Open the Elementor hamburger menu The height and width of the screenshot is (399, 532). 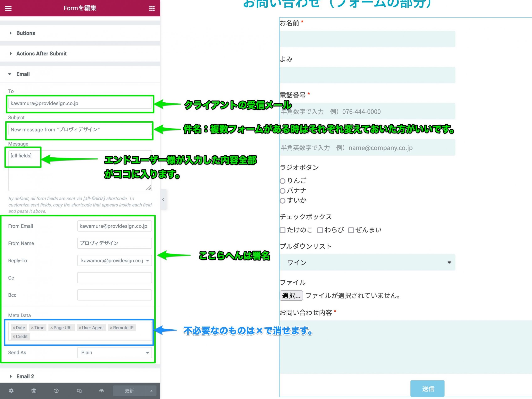click(x=8, y=9)
